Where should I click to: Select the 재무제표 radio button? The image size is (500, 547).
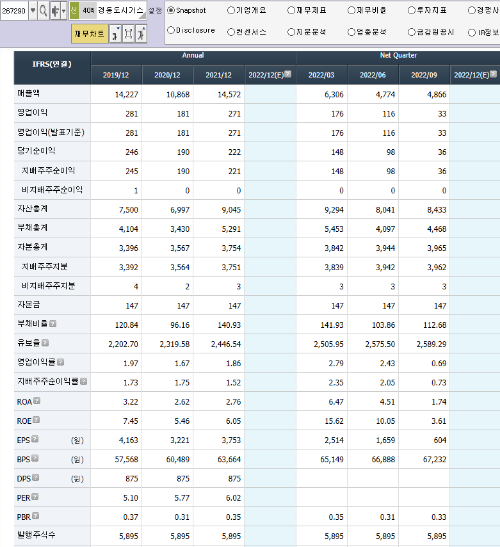[x=291, y=10]
